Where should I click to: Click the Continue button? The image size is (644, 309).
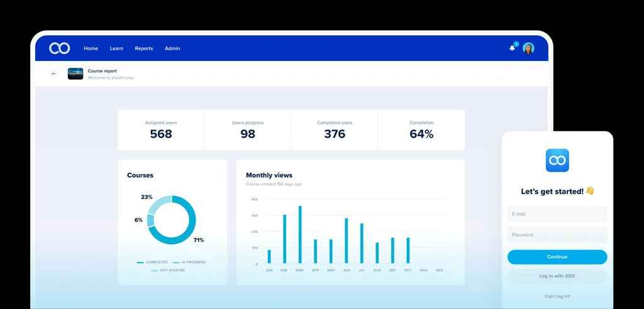(557, 257)
